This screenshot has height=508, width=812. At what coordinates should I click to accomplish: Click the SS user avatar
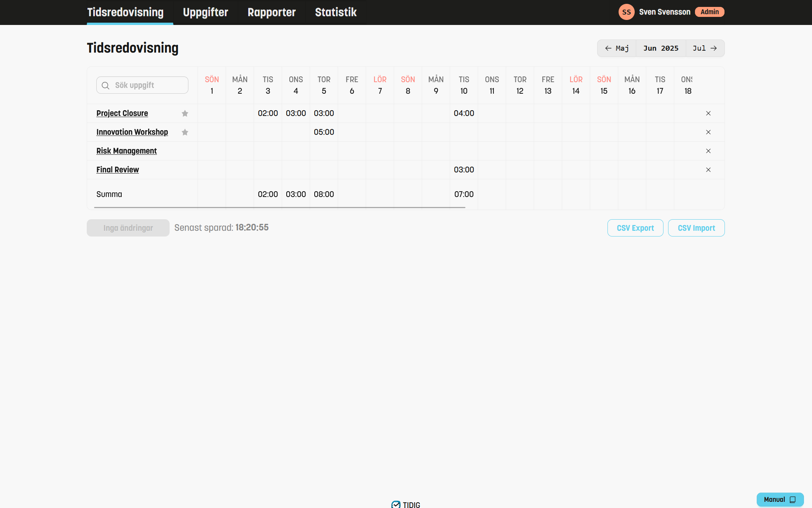[626, 12]
